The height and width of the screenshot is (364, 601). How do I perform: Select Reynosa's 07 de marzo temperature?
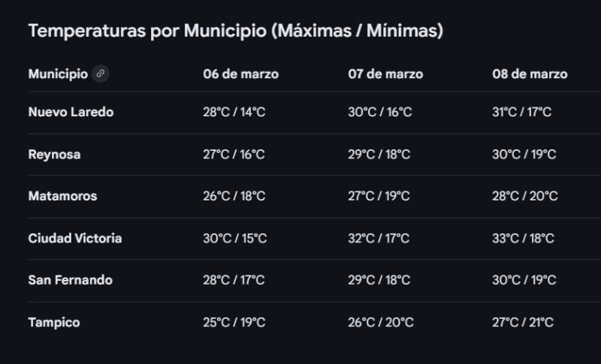click(379, 155)
